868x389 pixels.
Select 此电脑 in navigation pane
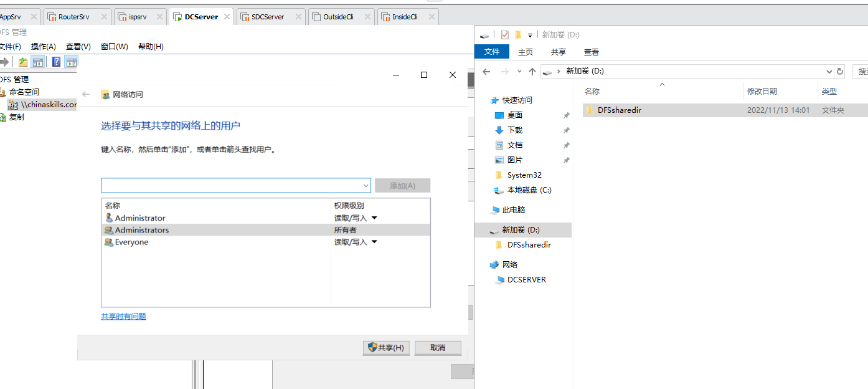click(514, 210)
